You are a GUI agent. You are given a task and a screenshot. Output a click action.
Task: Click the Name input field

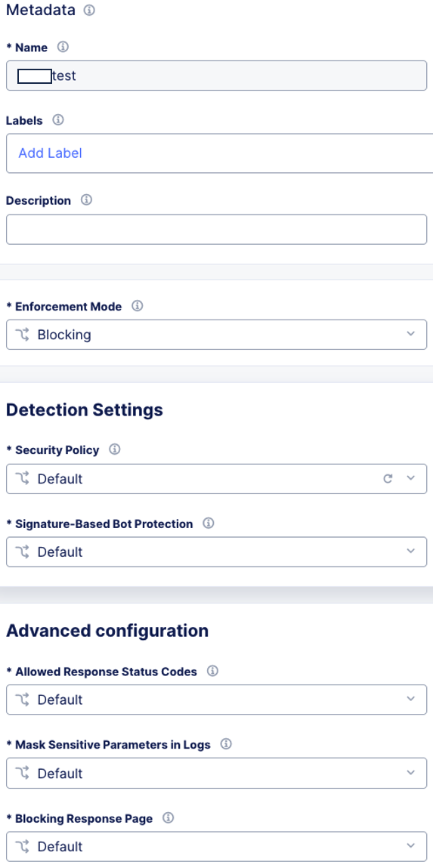[x=216, y=76]
